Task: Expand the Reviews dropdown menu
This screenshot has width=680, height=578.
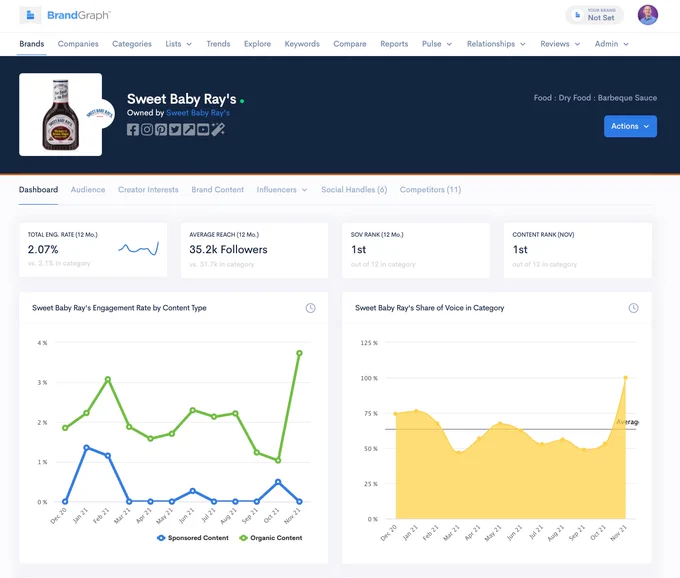Action: pos(560,44)
